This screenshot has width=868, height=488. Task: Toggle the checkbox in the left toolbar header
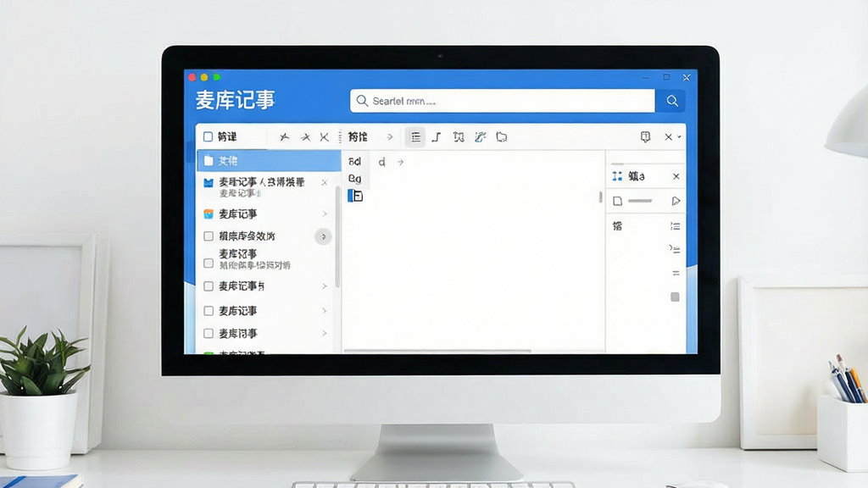tap(209, 136)
